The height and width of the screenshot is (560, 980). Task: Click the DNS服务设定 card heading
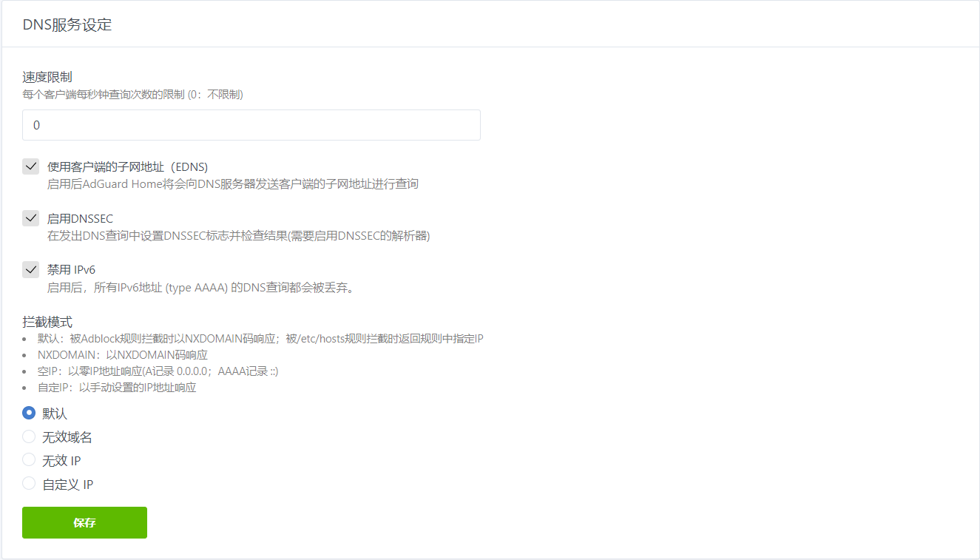(x=67, y=24)
